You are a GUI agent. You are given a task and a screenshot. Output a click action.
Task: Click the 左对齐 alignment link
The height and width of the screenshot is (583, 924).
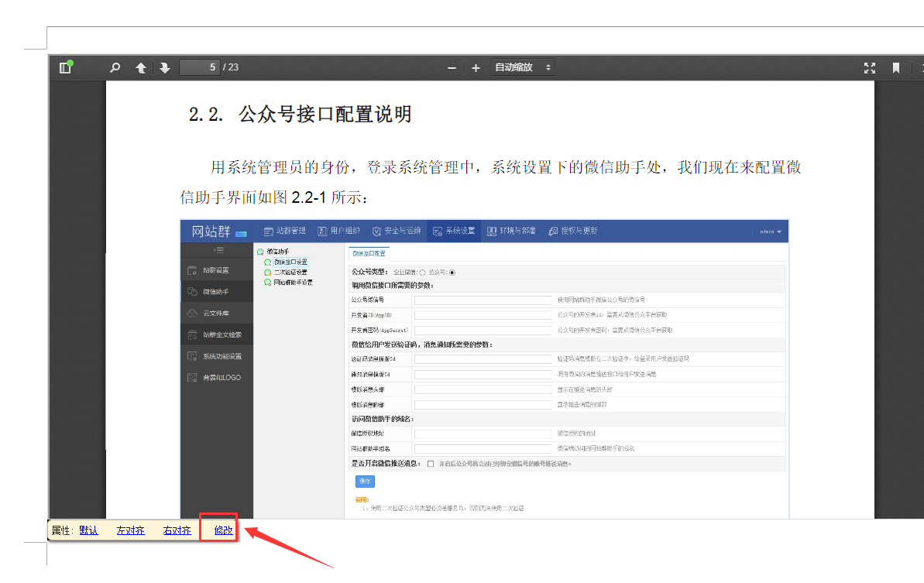[x=131, y=530]
